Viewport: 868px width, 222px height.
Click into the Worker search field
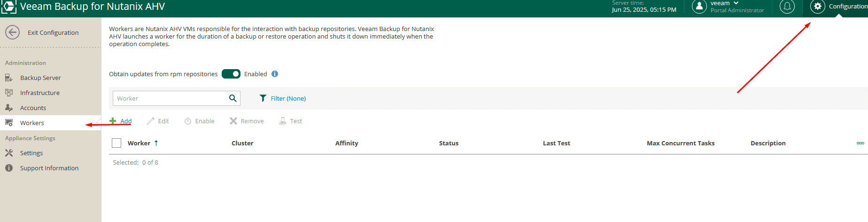170,98
